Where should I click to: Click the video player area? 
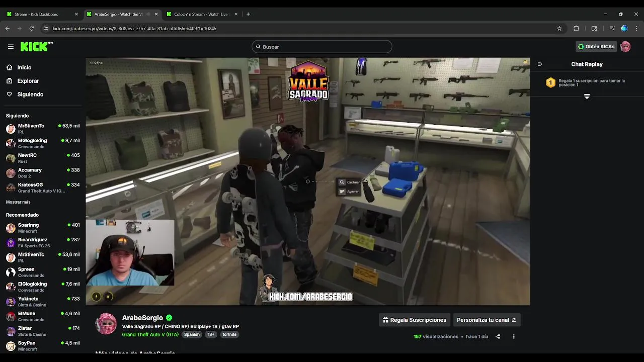point(307,182)
